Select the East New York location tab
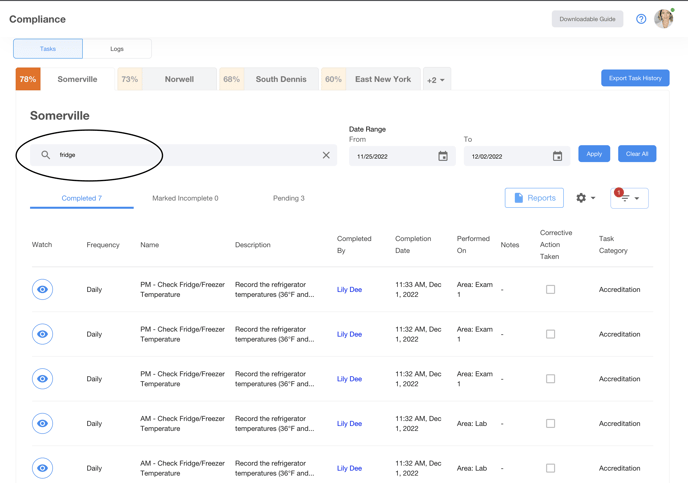688x483 pixels. point(371,79)
